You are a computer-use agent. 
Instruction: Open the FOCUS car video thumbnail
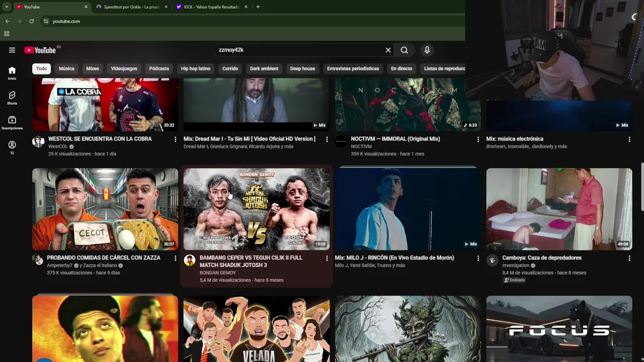pos(559,329)
